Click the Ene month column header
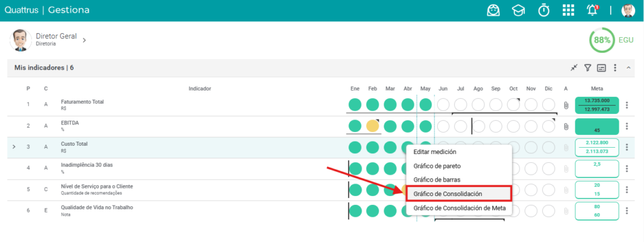The width and height of the screenshot is (644, 242). tap(355, 89)
